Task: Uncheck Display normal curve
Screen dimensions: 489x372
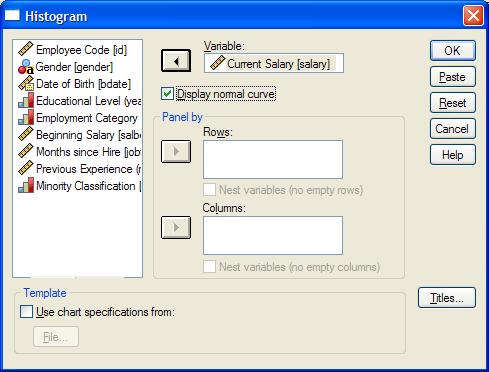Action: coord(167,94)
